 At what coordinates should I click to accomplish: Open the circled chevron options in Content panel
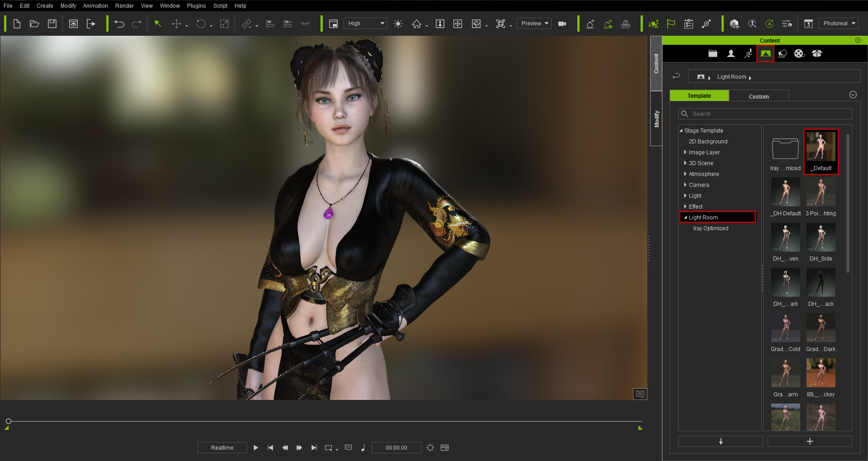click(x=853, y=95)
